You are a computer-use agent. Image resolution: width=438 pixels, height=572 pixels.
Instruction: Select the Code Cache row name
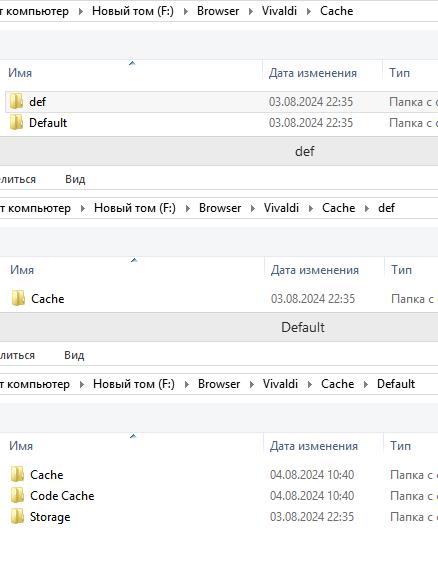[x=62, y=495]
